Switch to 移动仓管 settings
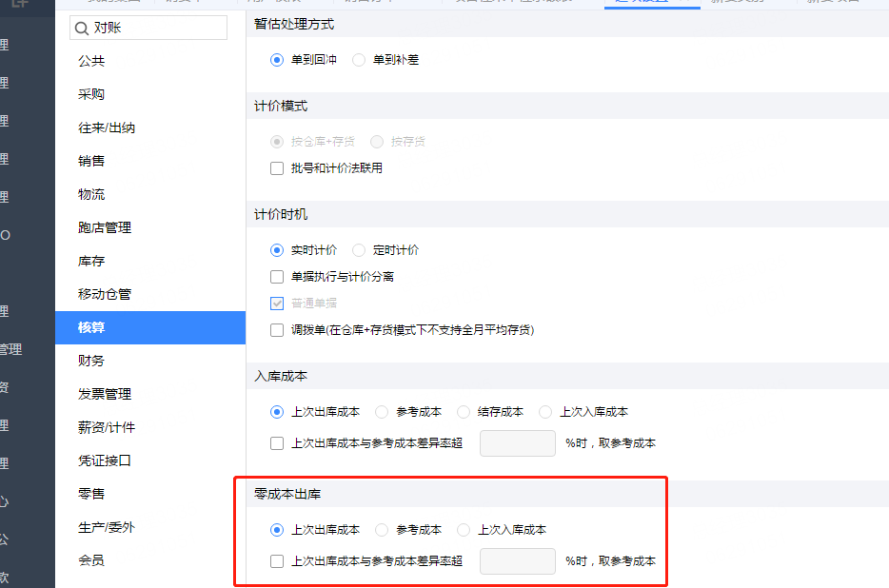Screen dimensions: 889x588 [150, 294]
